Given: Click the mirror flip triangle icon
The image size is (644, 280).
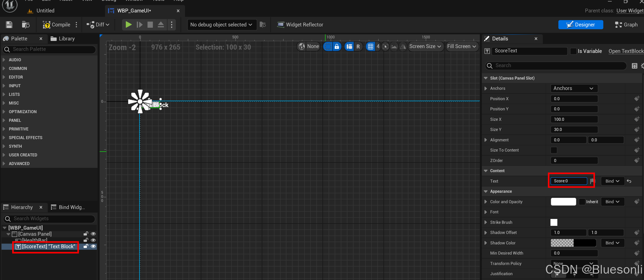Looking at the screenshot, I should pos(403,47).
